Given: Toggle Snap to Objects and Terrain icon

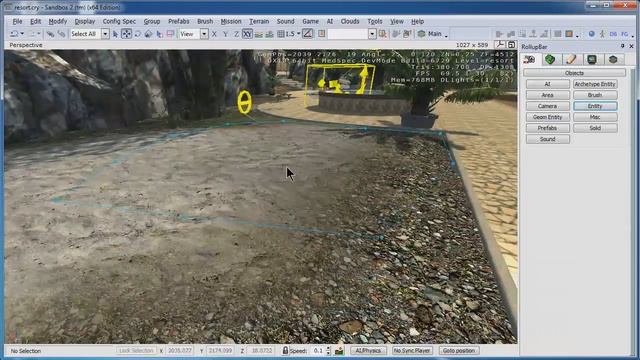Looking at the screenshot, I should [269, 34].
